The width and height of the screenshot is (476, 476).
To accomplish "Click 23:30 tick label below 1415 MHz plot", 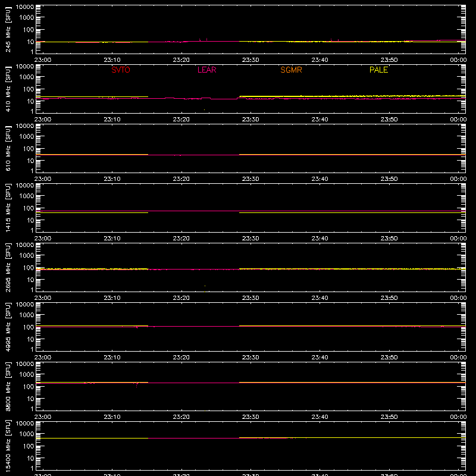I will click(250, 239).
